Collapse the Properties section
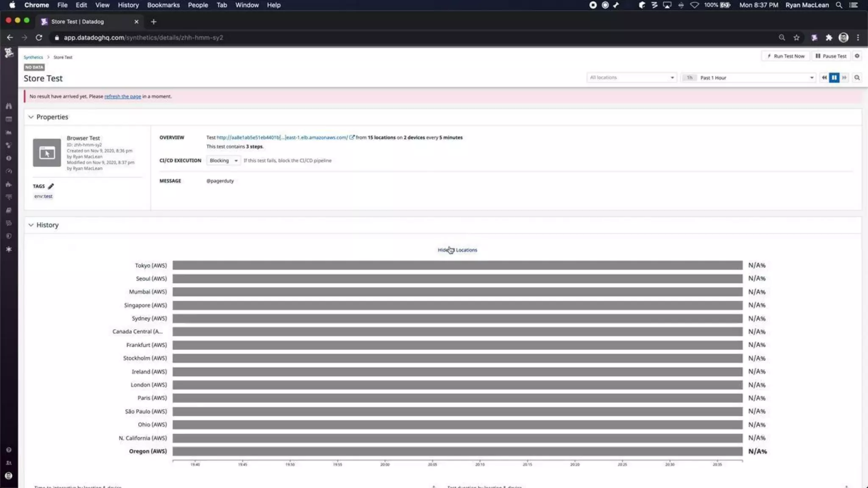The image size is (868, 488). click(31, 117)
